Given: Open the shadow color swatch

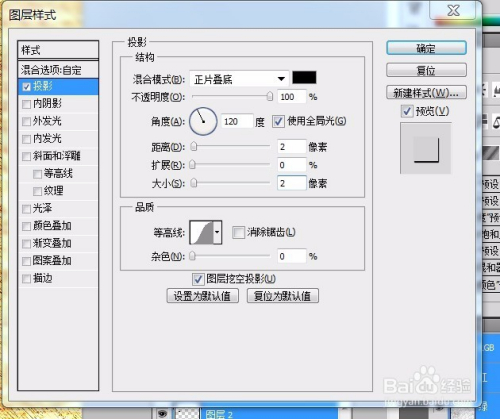Looking at the screenshot, I should point(304,78).
